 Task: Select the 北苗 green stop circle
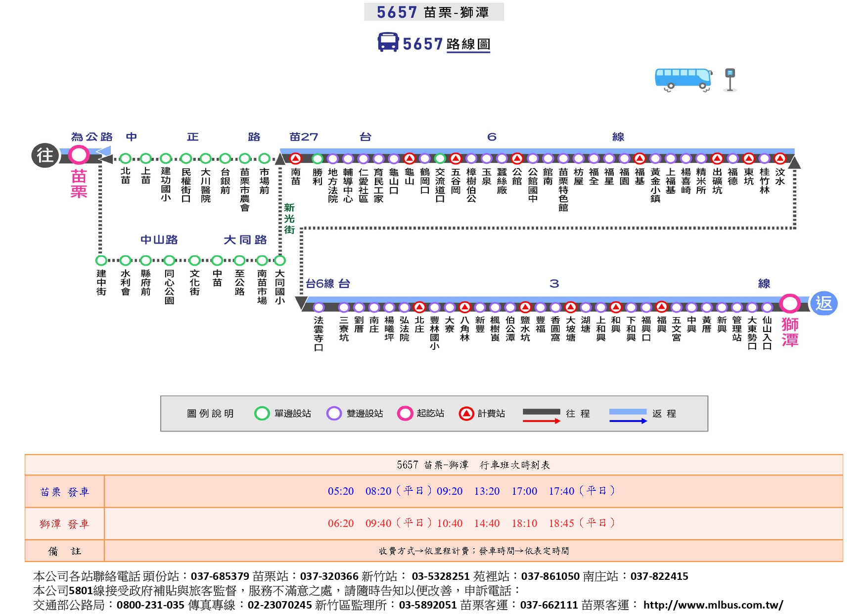click(x=126, y=159)
